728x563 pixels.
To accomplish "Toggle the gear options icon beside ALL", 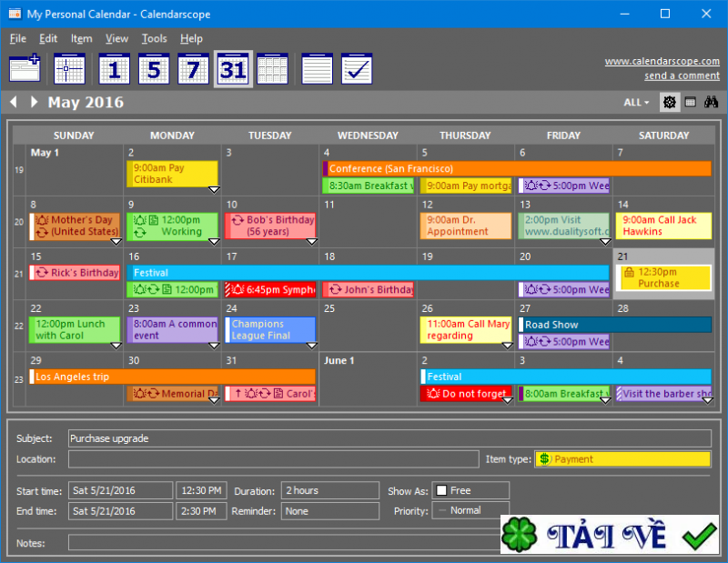I will tap(670, 102).
